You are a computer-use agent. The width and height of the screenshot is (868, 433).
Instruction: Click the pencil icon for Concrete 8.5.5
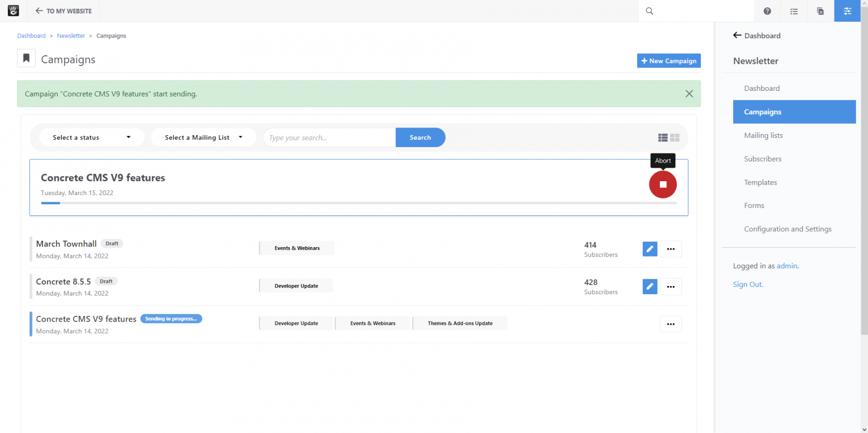coord(649,286)
